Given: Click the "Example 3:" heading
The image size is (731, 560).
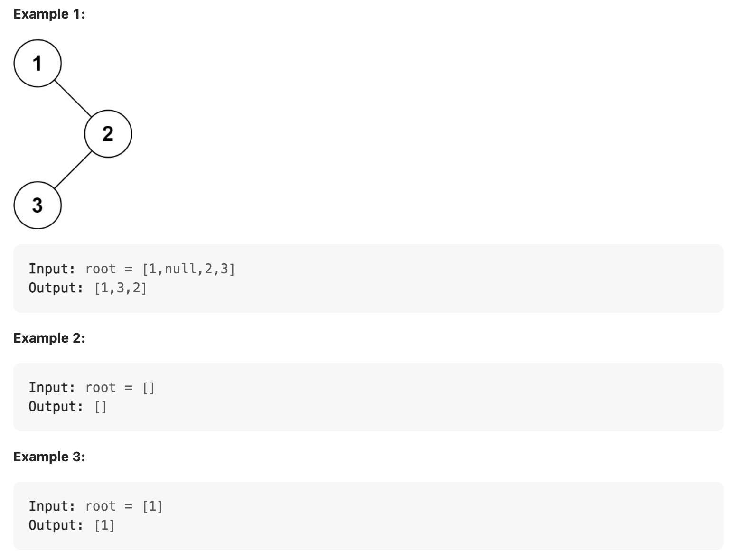Looking at the screenshot, I should pyautogui.click(x=49, y=457).
